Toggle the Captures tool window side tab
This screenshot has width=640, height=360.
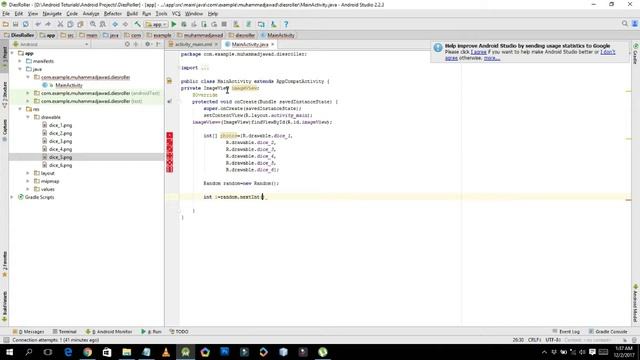pos(4,130)
